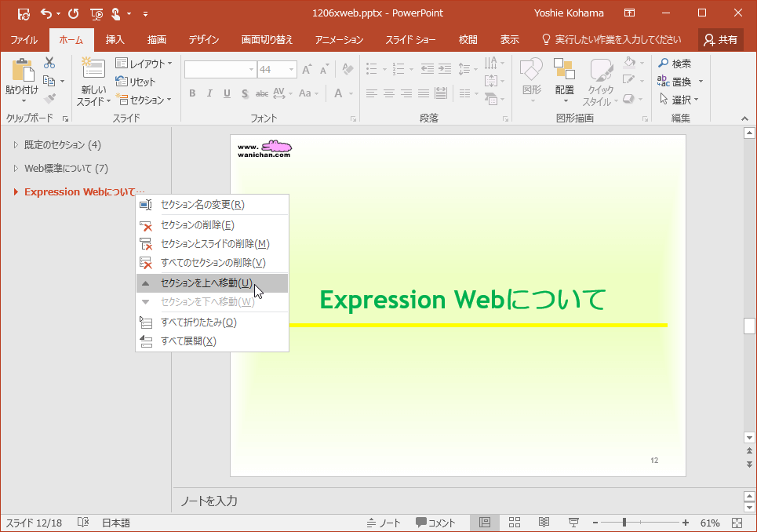Start Slide Show from status bar icon
The height and width of the screenshot is (532, 757).
[x=573, y=523]
